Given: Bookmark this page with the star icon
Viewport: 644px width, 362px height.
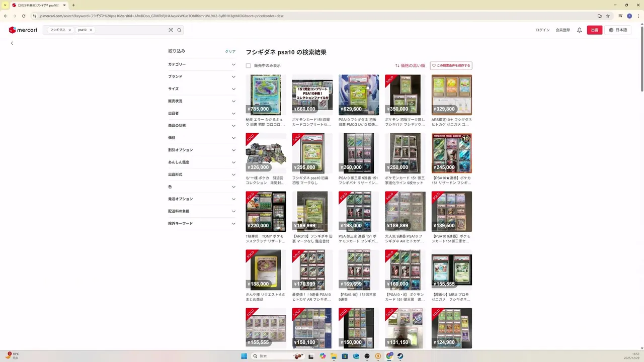Looking at the screenshot, I should coord(608,16).
